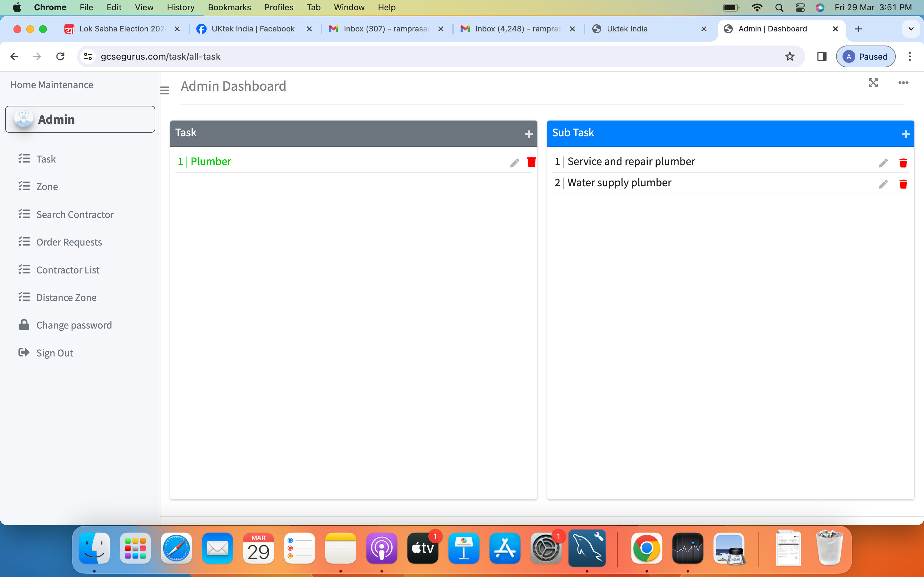Edit the Plumber task with pencil icon
The height and width of the screenshot is (577, 924).
click(x=514, y=163)
